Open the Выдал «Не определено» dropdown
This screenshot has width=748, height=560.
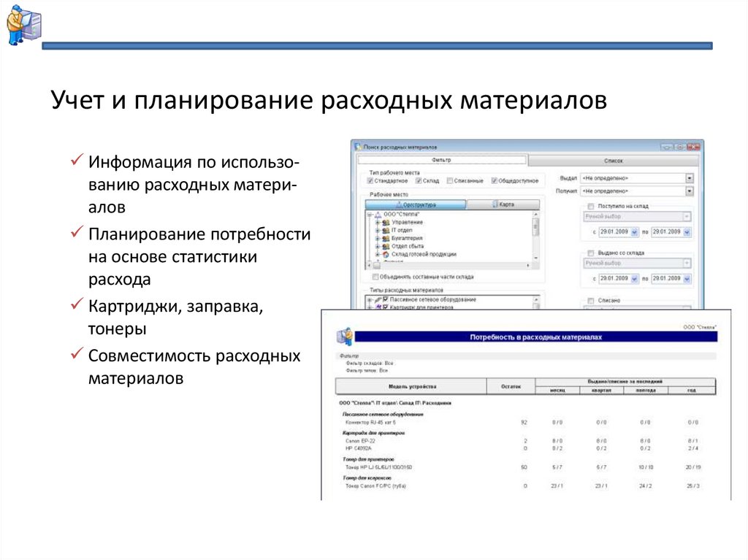[x=688, y=177]
